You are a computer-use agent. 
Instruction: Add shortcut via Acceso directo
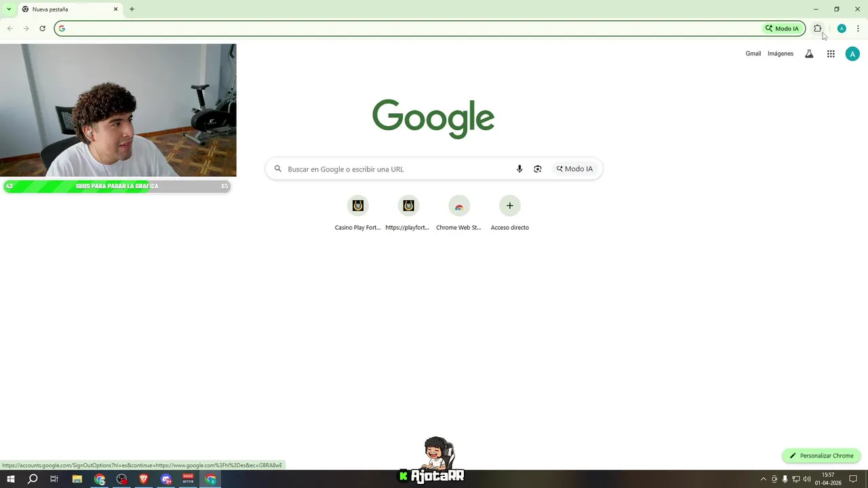click(x=510, y=213)
